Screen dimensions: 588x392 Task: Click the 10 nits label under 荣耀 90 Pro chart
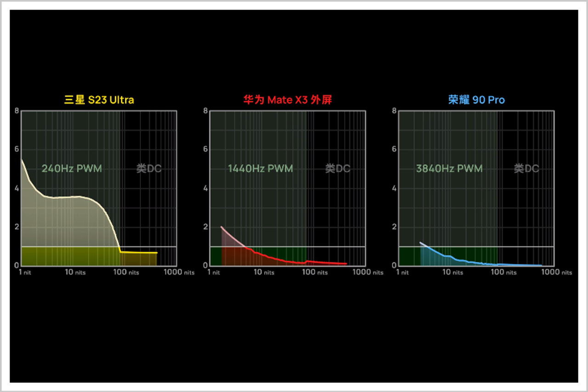(452, 272)
